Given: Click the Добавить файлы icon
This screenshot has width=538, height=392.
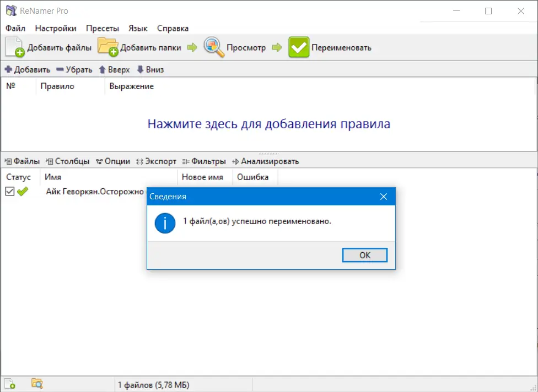Looking at the screenshot, I should [x=14, y=47].
